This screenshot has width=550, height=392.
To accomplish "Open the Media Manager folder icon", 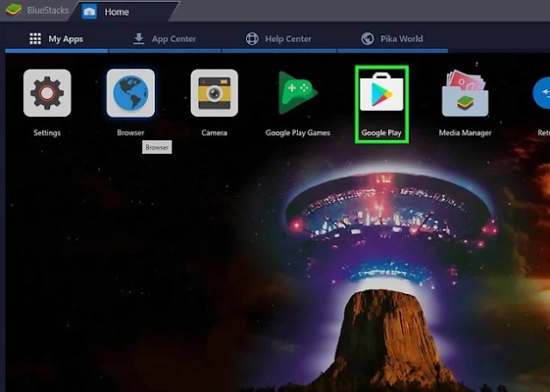I will [465, 93].
